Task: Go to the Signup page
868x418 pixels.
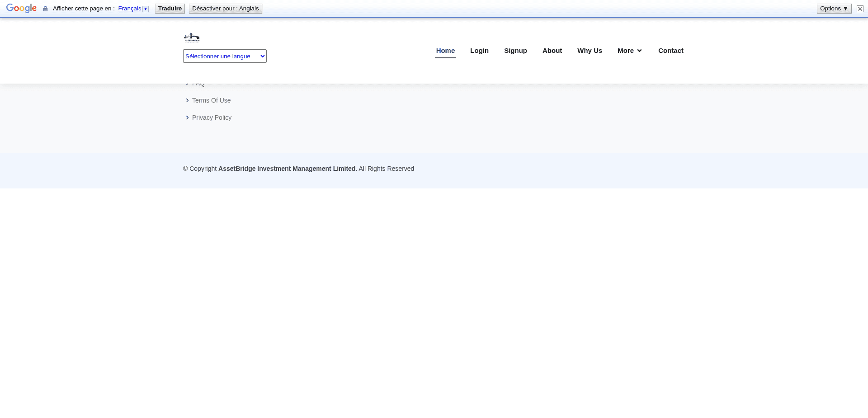Action: click(x=515, y=50)
